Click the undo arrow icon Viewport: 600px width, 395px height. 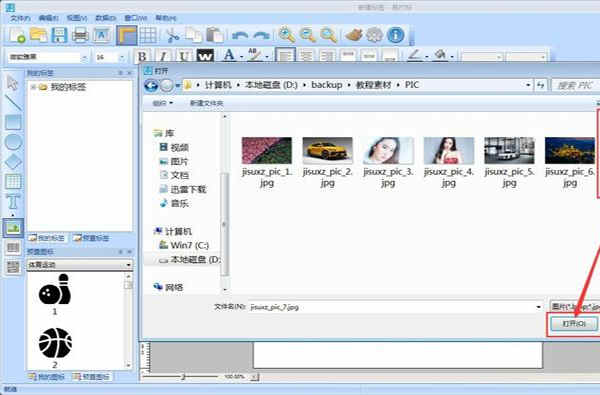tap(240, 36)
